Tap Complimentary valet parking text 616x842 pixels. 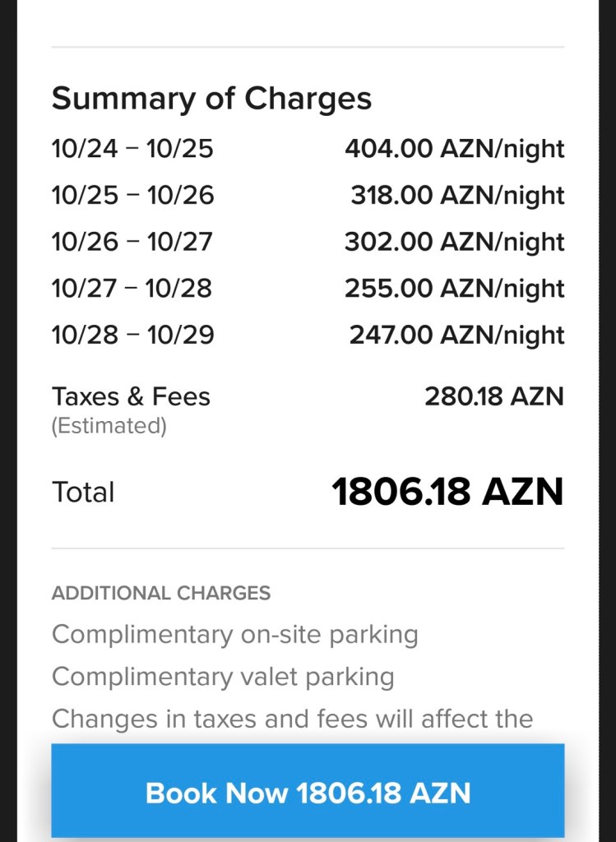pyautogui.click(x=223, y=677)
